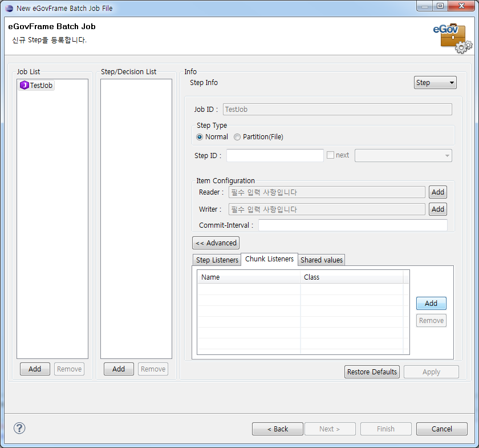
Task: Click inside the empty Step/Decision List box
Action: point(136,219)
